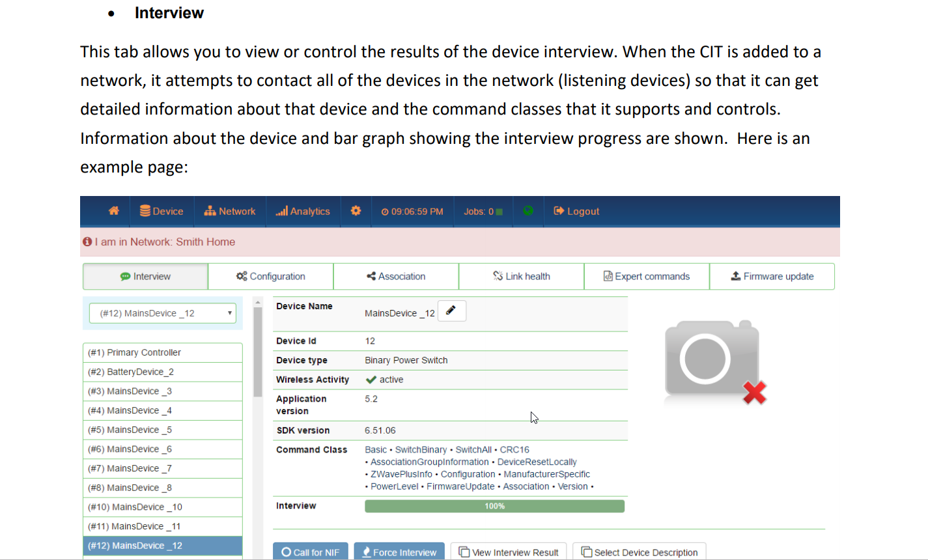Click Logout in the navbar

[x=576, y=211]
